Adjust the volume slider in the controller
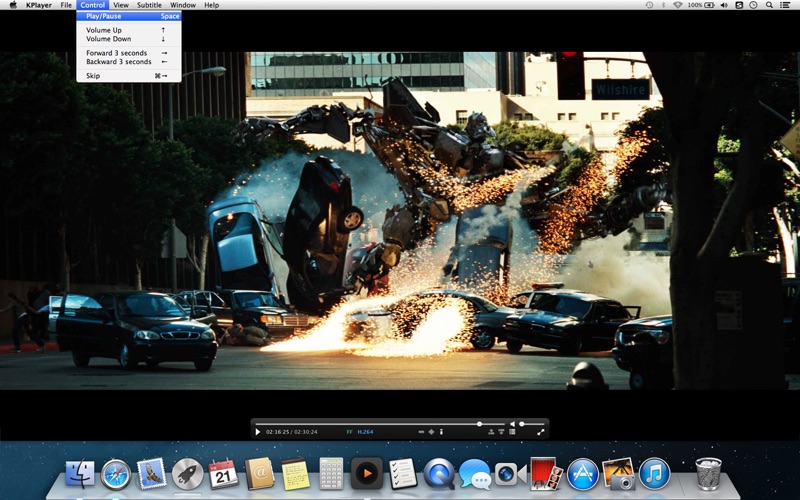The height and width of the screenshot is (500, 800). tap(532, 423)
